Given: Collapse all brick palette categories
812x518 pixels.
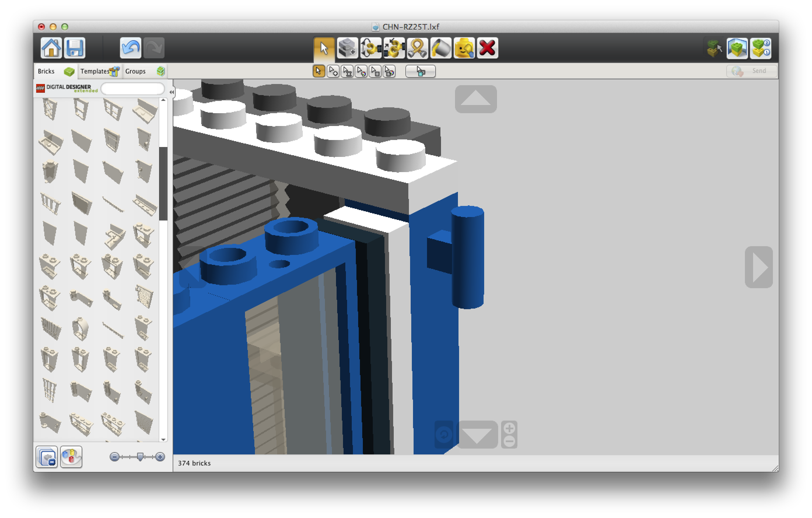Looking at the screenshot, I should tap(47, 457).
